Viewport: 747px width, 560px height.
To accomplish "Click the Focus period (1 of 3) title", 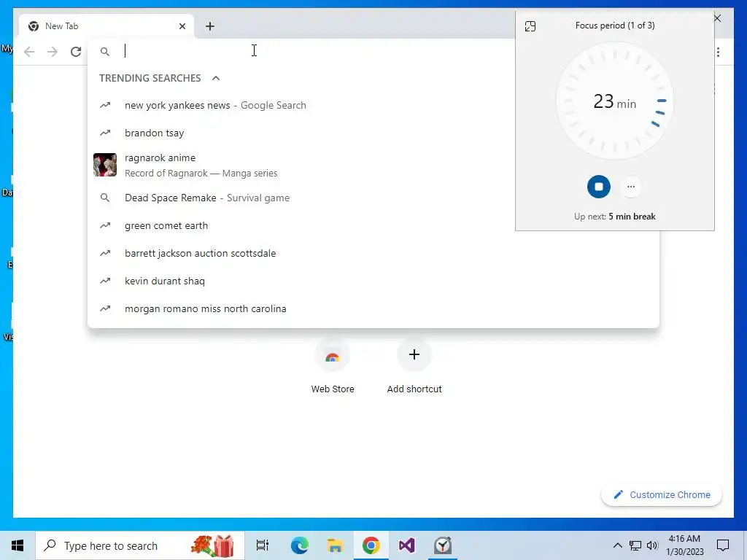I will (x=614, y=26).
